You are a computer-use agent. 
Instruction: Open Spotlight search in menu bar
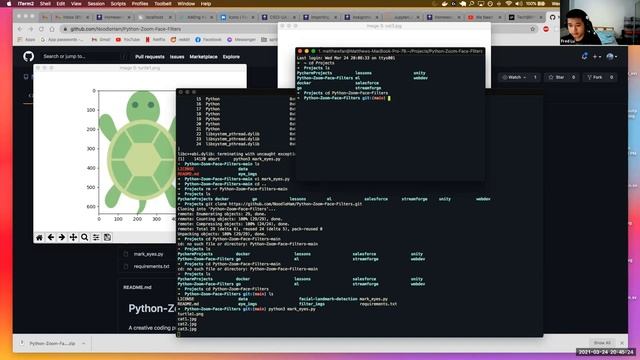click(471, 4)
